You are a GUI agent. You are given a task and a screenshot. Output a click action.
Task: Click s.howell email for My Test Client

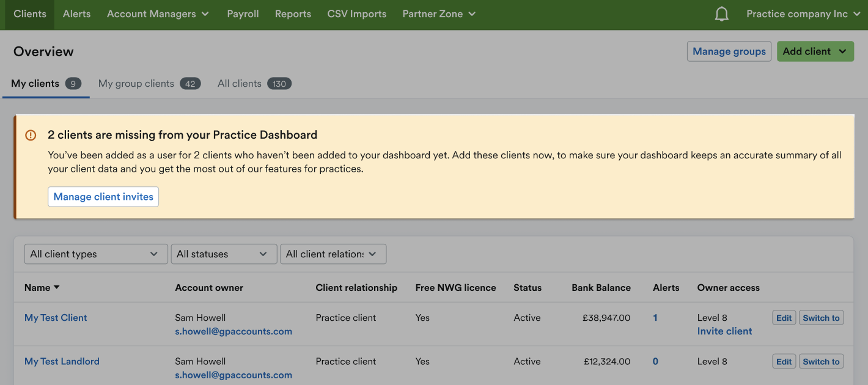pyautogui.click(x=234, y=332)
